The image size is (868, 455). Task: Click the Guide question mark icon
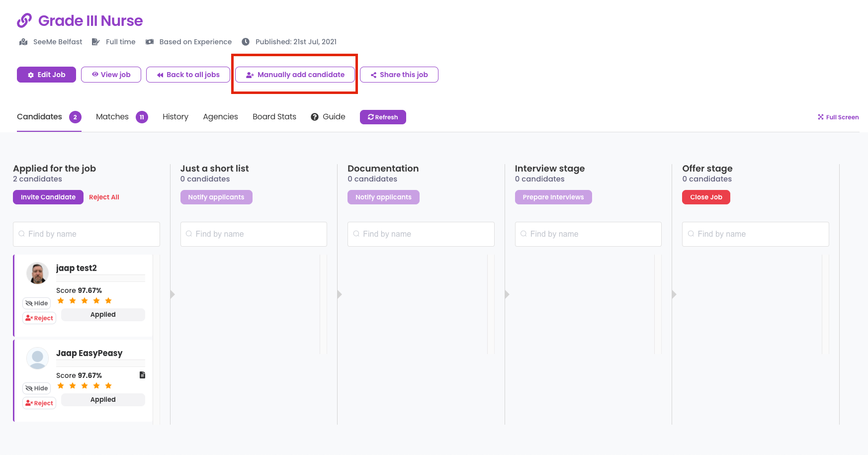(x=315, y=117)
